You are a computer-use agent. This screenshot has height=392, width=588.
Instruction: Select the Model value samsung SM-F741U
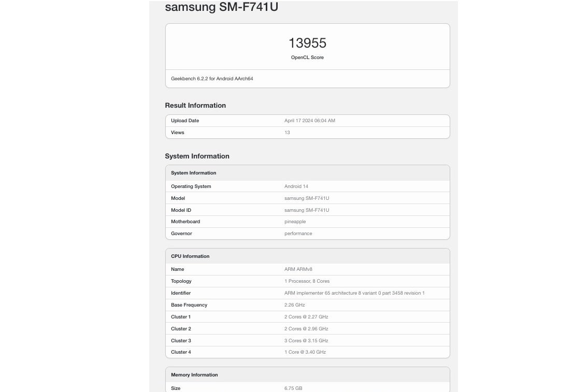coord(307,198)
